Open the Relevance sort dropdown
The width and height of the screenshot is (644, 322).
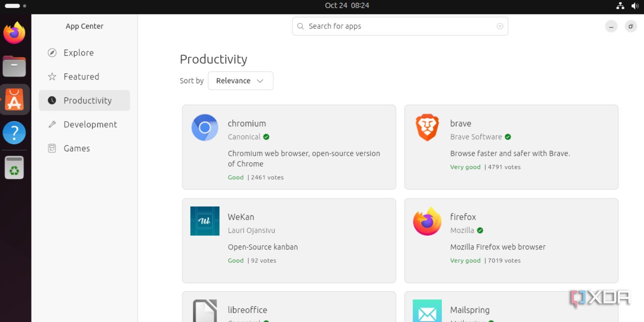coord(241,80)
